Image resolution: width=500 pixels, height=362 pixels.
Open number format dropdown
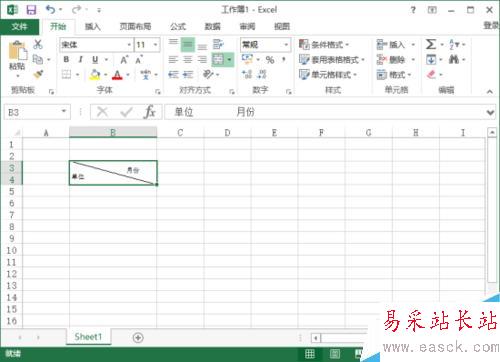point(286,44)
